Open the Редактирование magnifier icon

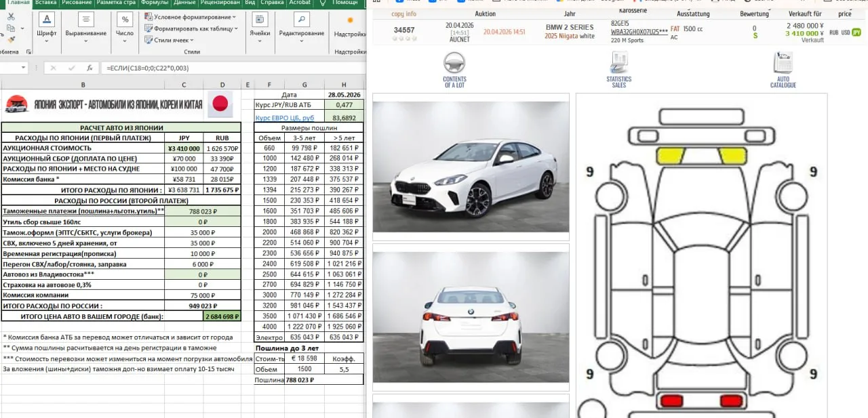302,19
